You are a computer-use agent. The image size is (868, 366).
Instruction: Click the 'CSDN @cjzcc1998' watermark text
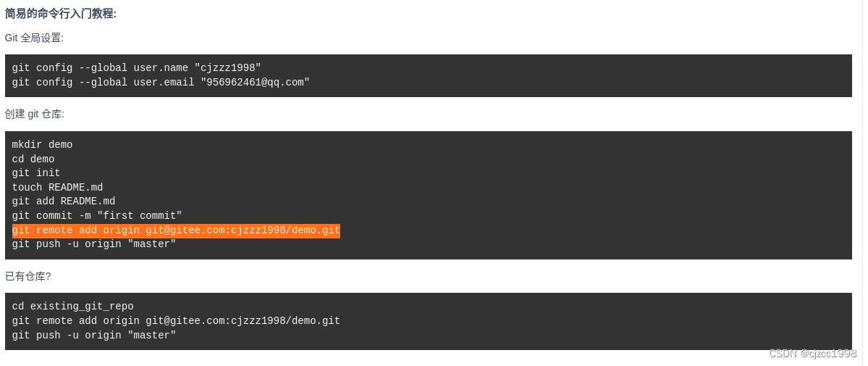[x=813, y=353]
